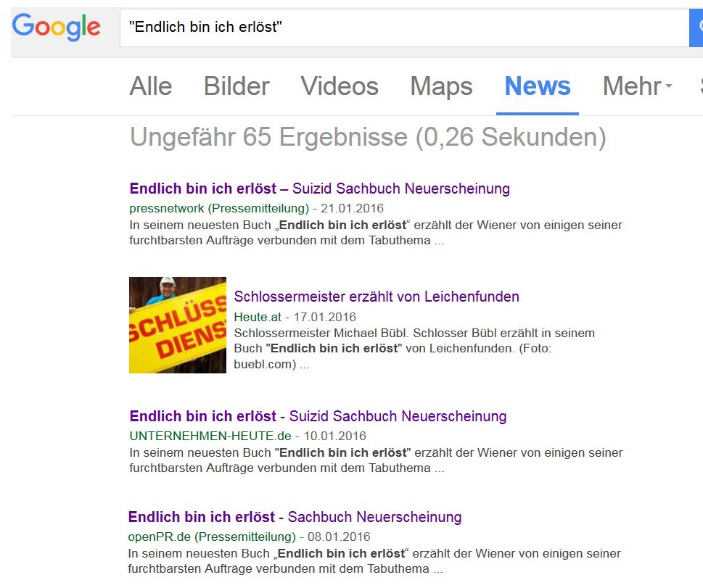Image resolution: width=703 pixels, height=588 pixels.
Task: Open the Schlüsseldienst thumbnail image
Action: coord(178,325)
